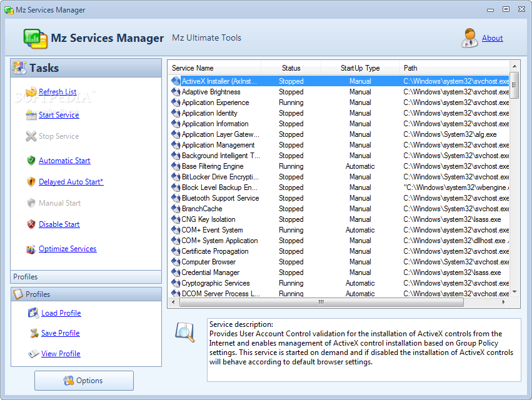This screenshot has height=400, width=532.
Task: Open the Refresh List link
Action: pos(58,92)
